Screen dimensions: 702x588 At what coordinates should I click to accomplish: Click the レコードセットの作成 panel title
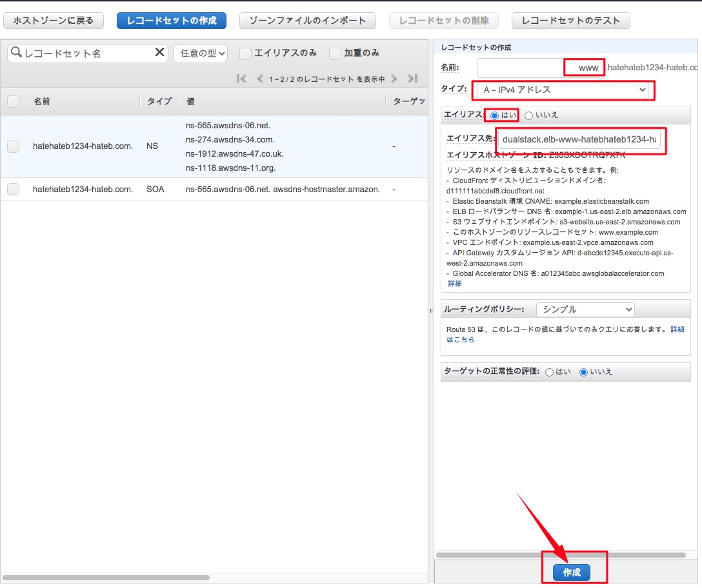pos(476,48)
